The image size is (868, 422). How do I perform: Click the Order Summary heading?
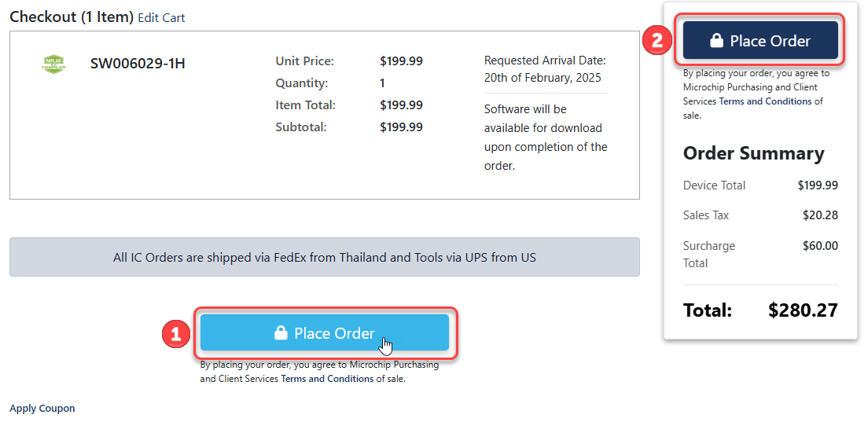coord(753,153)
